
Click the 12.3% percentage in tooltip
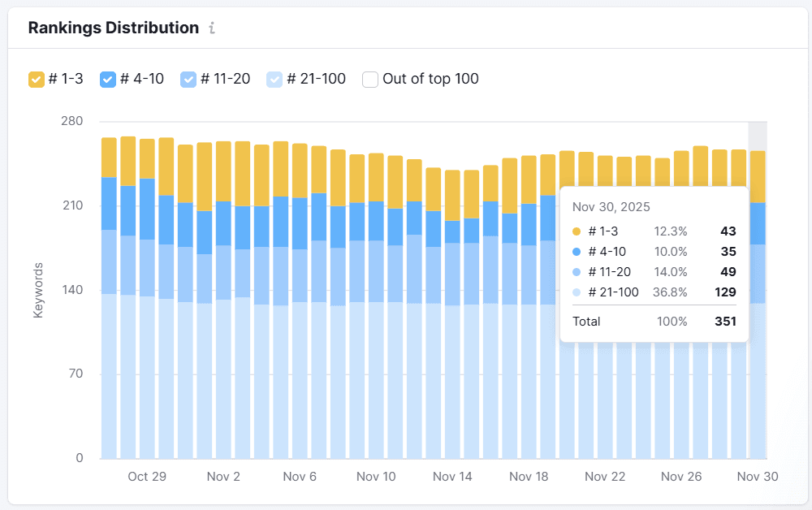671,231
